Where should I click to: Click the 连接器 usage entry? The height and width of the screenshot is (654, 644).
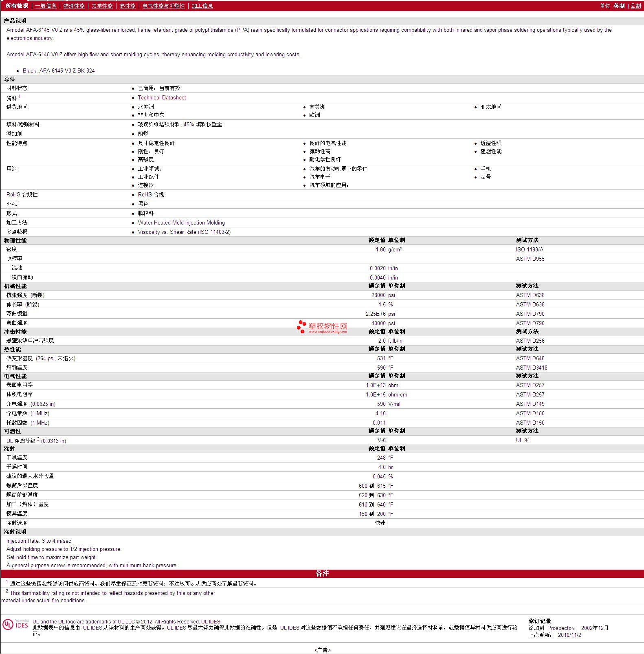click(146, 185)
